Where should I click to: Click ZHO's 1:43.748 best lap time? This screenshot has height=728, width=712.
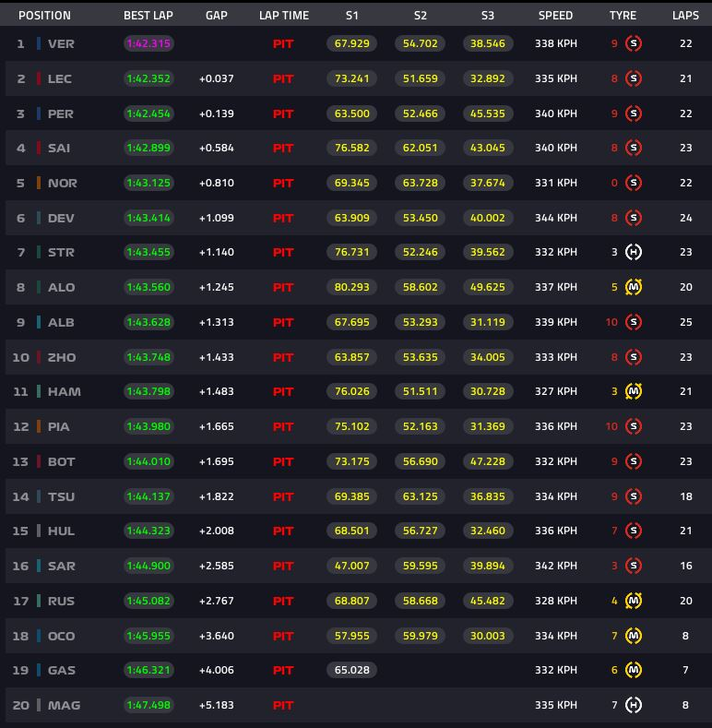click(x=148, y=357)
